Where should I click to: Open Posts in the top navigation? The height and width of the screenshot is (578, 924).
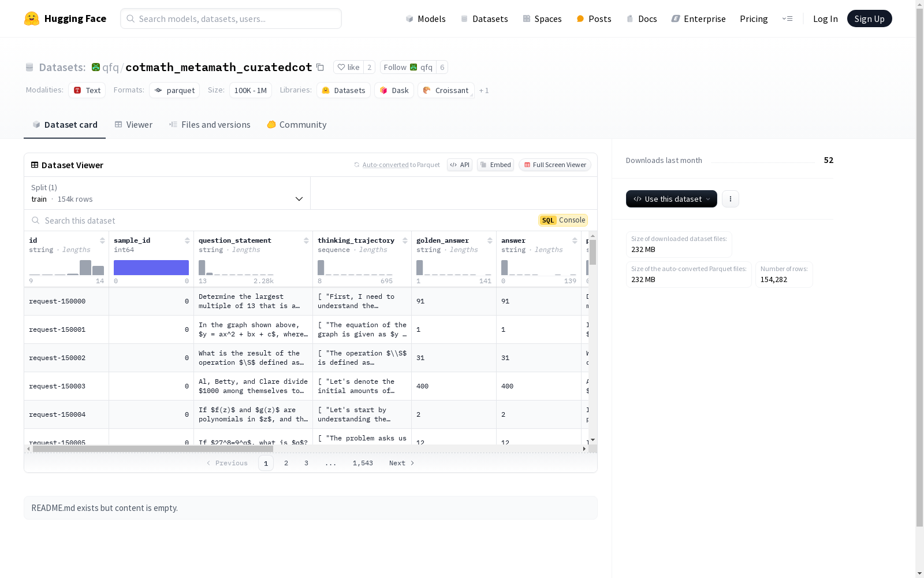pyautogui.click(x=594, y=18)
